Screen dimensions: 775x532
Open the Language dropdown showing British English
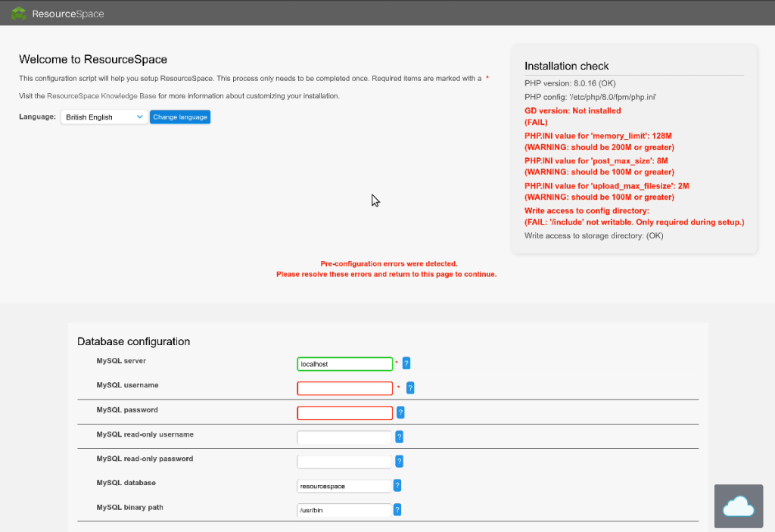pyautogui.click(x=104, y=117)
